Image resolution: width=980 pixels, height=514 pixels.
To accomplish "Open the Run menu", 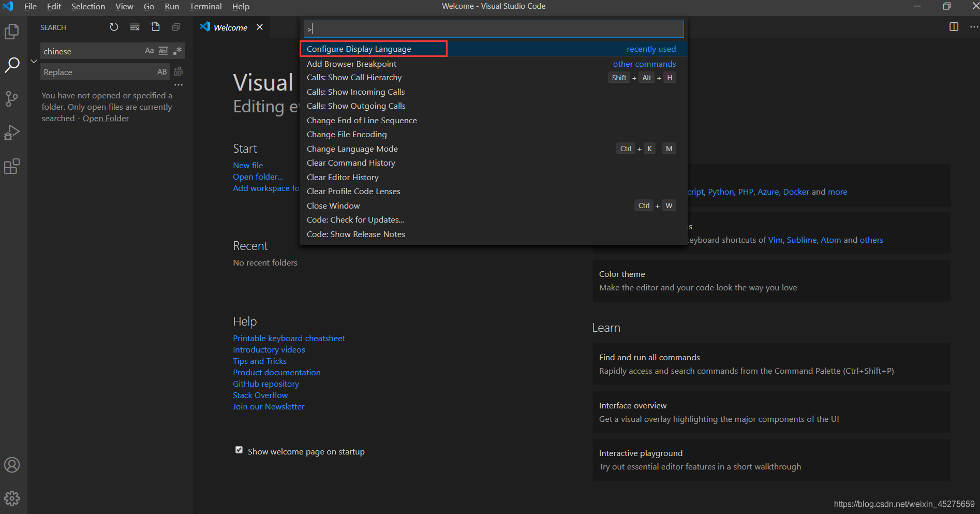I will click(x=172, y=6).
